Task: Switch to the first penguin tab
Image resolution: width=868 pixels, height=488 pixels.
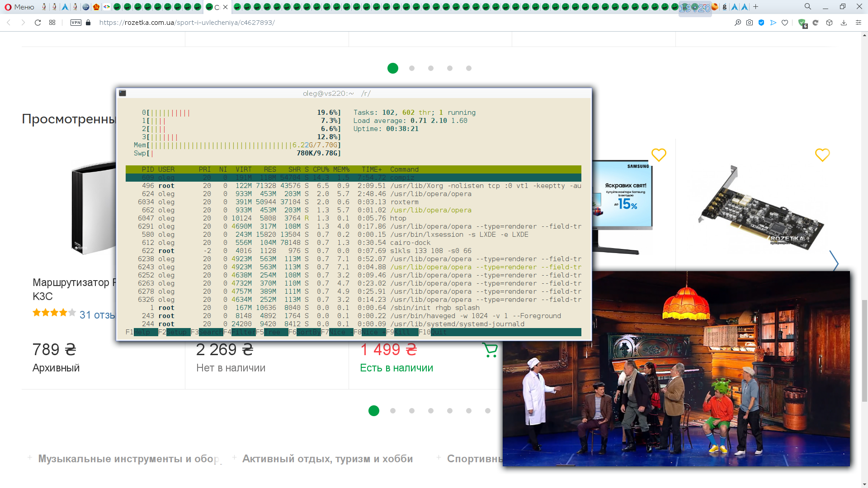Action: 44,7
